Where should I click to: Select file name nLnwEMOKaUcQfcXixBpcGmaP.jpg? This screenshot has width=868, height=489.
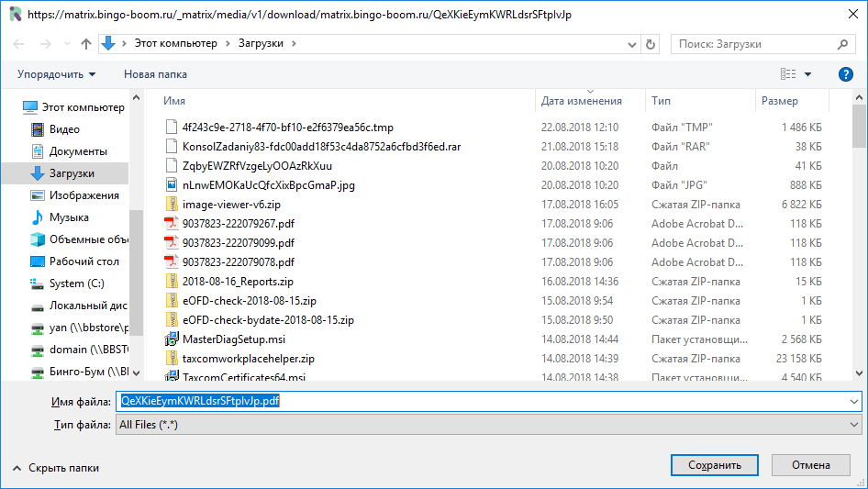coord(269,185)
